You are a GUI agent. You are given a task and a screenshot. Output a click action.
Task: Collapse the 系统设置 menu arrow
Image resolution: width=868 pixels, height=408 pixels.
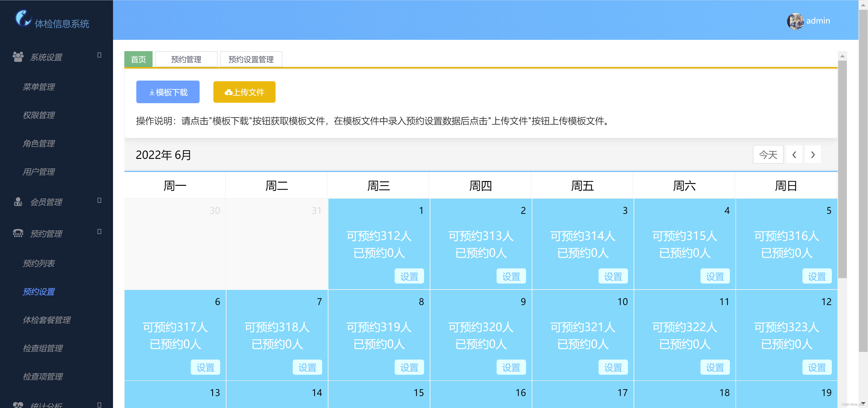click(x=99, y=55)
